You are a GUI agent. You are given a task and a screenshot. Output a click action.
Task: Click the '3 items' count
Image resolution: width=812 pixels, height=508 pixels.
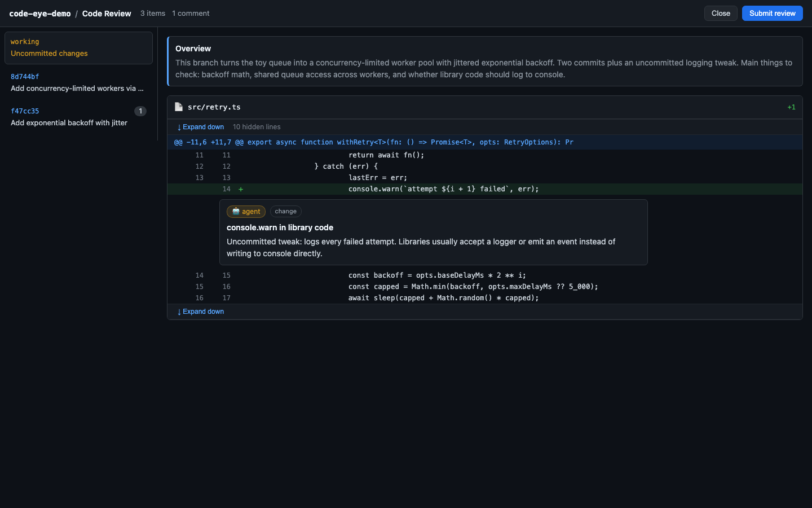coord(153,14)
